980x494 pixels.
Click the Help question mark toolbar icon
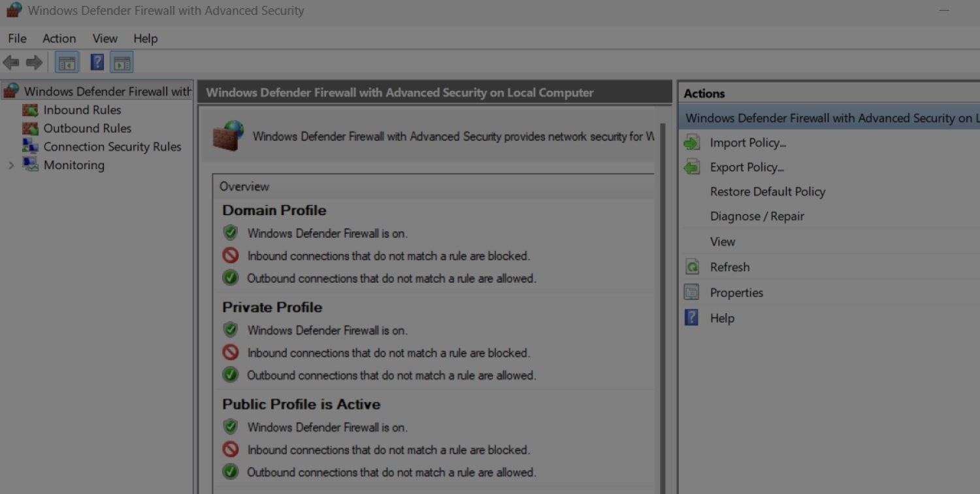pos(96,62)
